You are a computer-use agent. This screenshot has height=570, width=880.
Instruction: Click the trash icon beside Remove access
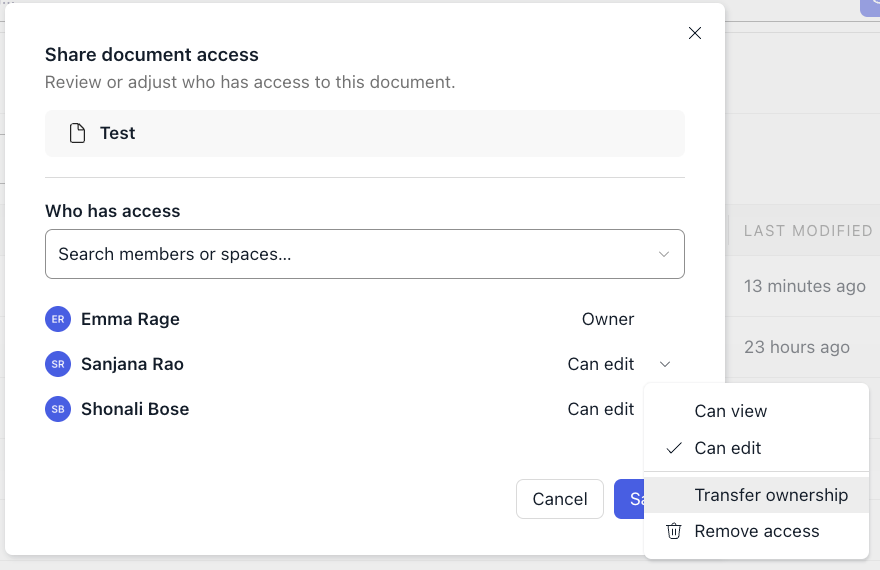tap(674, 531)
